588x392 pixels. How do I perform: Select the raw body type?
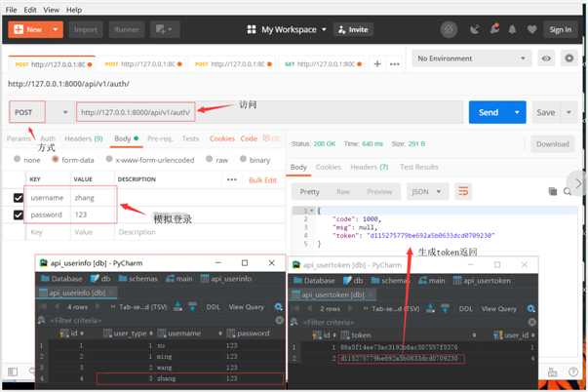210,159
